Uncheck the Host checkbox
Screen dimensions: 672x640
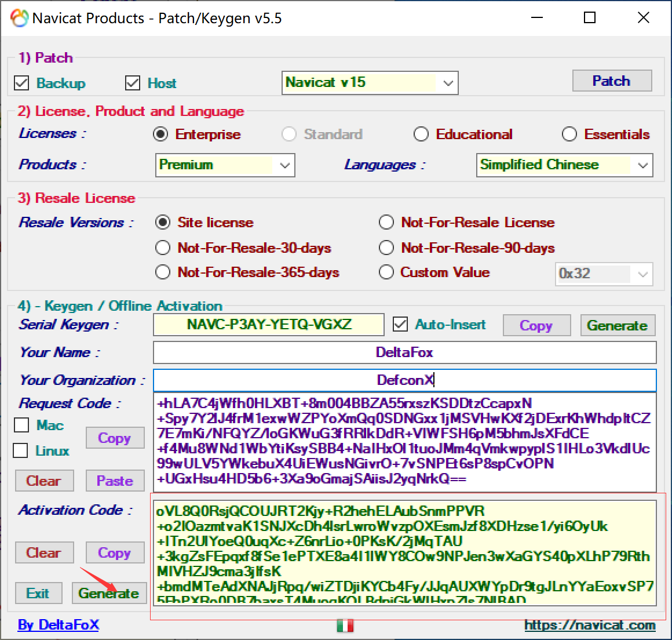tap(133, 83)
